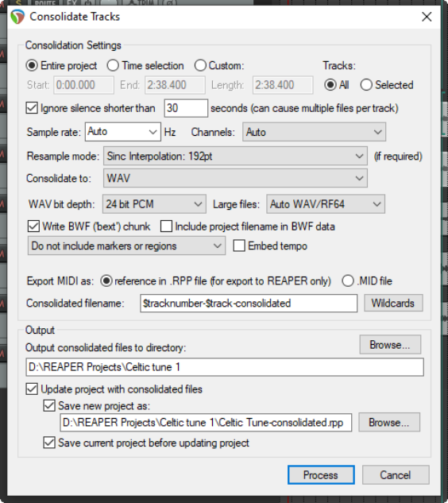Close the Consolidate Tracks window
The height and width of the screenshot is (503, 448).
tap(427, 17)
